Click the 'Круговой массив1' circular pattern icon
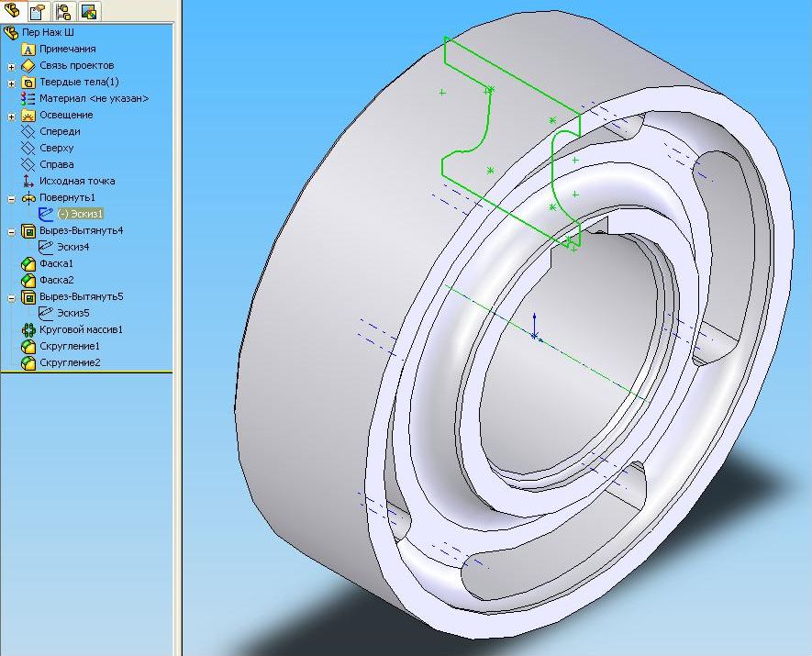Screen dimensions: 812x656 click(28, 329)
